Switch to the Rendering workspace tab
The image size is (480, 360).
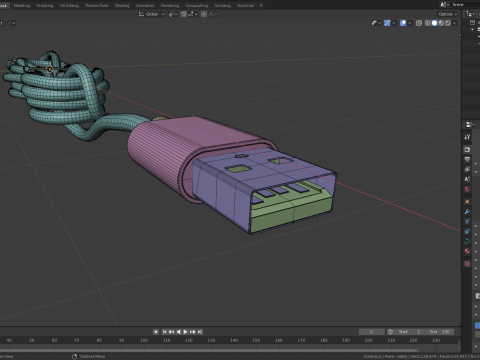click(x=170, y=5)
